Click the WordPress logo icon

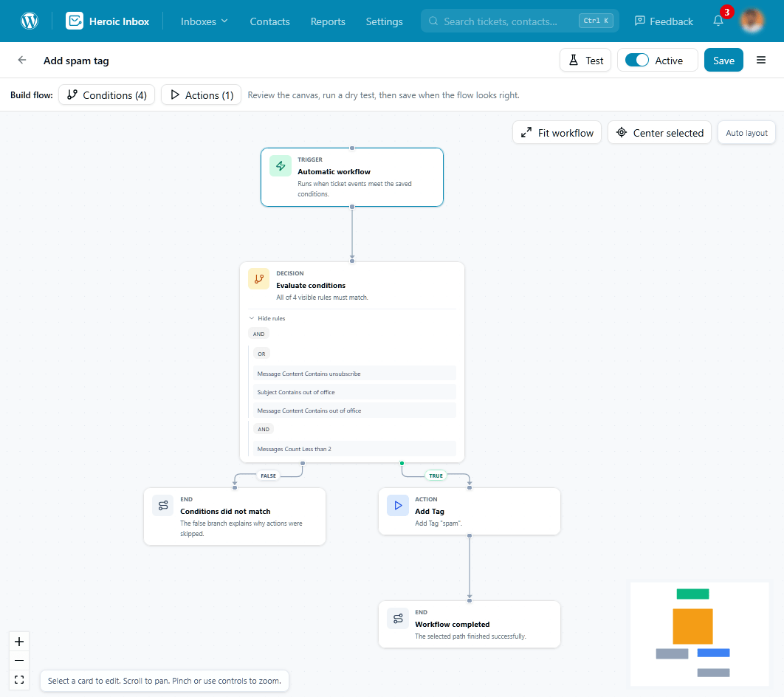tap(30, 21)
